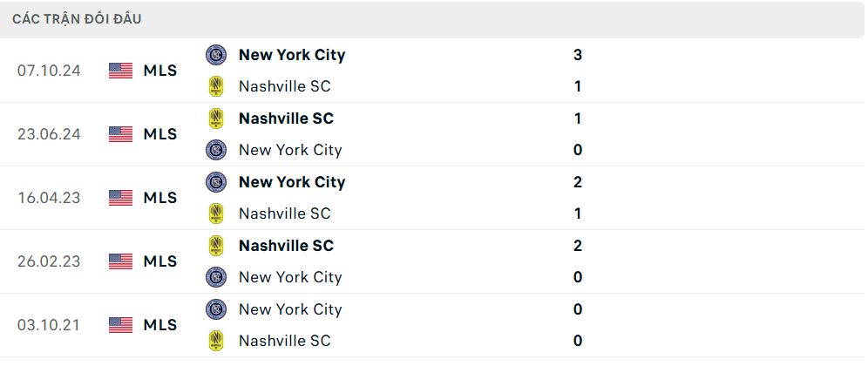Click USA flag icon for 16.04.23 match

pyautogui.click(x=120, y=198)
